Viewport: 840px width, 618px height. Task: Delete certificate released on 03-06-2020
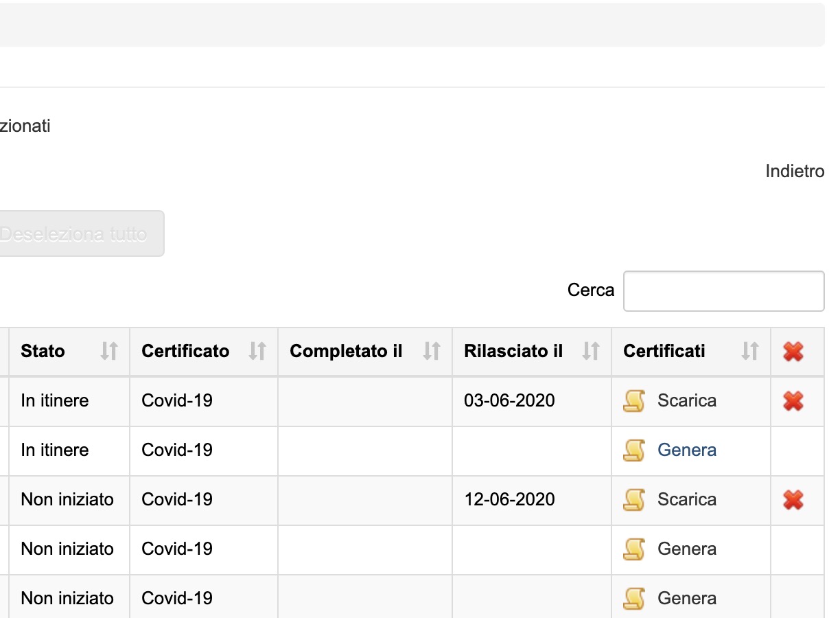793,401
